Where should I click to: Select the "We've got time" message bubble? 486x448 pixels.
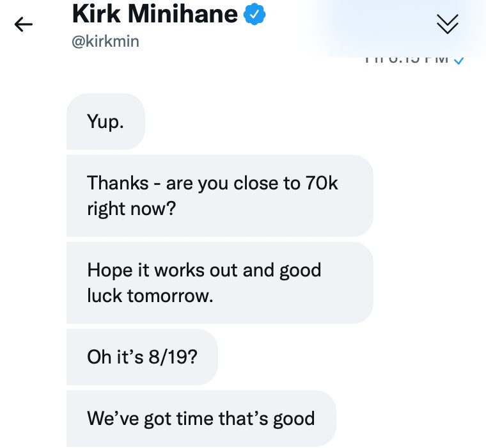pos(201,419)
